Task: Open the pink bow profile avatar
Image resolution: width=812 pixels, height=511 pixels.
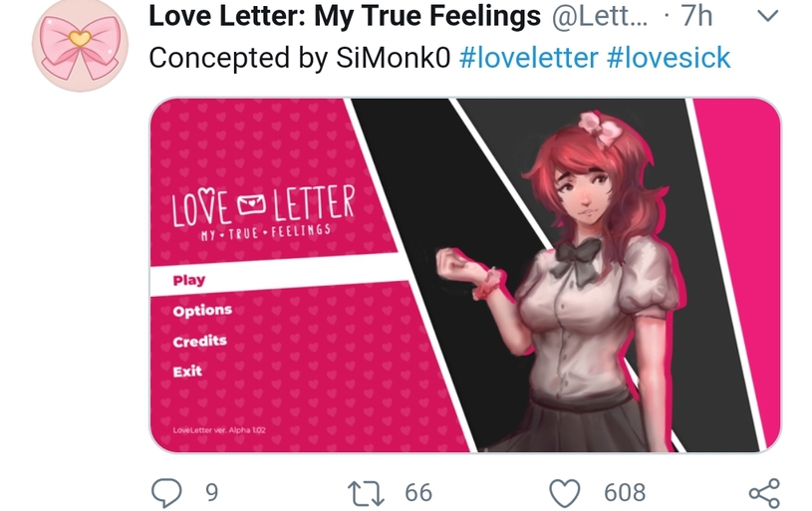Action: 80,46
